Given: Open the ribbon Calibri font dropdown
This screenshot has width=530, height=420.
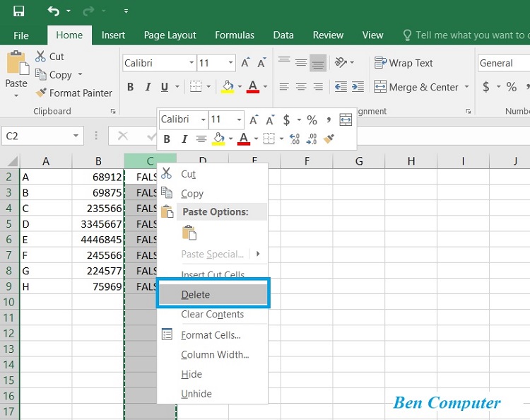Looking at the screenshot, I should click(x=192, y=62).
